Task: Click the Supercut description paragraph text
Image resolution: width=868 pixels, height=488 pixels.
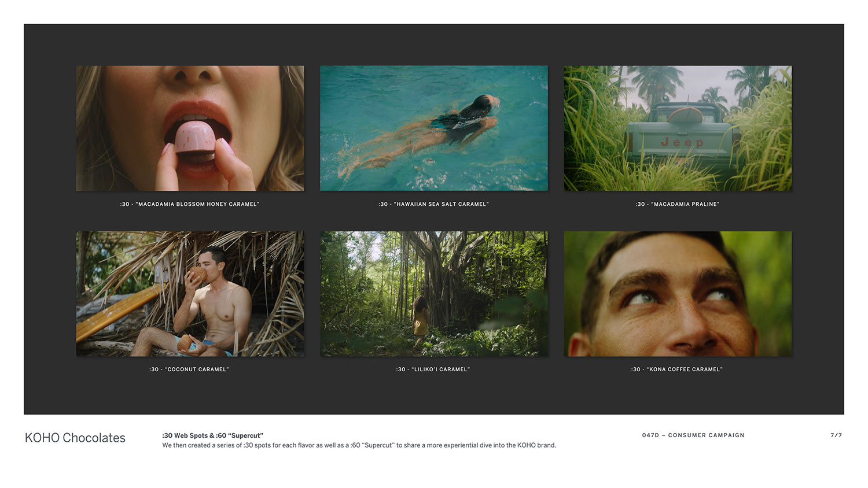Action: coord(359,445)
